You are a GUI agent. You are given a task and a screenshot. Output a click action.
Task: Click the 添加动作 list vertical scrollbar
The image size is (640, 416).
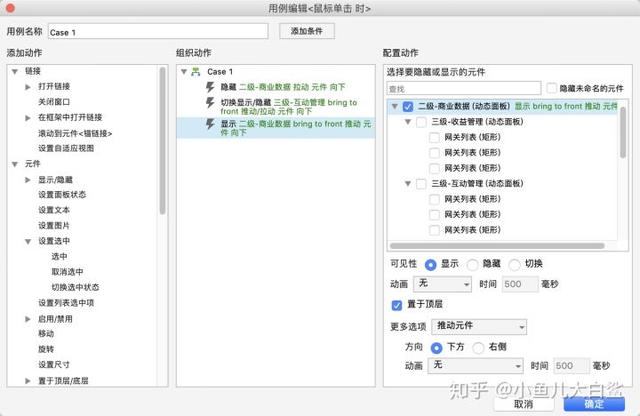162,141
